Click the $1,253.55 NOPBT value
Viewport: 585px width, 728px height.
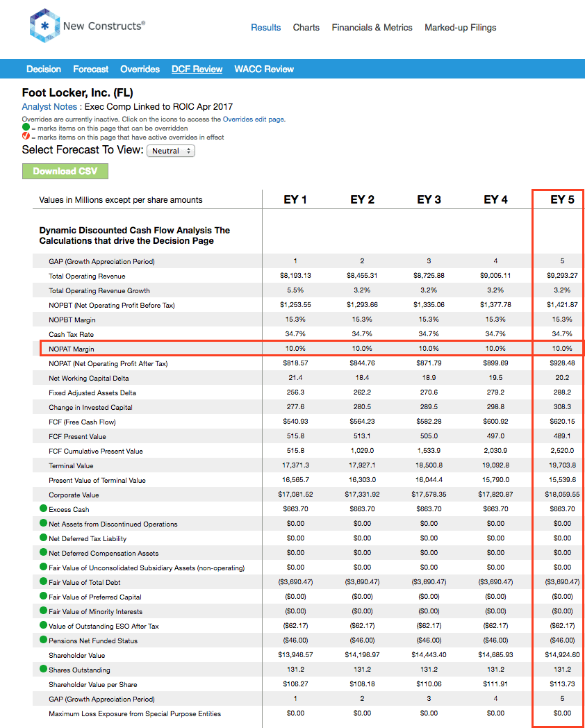pos(295,305)
